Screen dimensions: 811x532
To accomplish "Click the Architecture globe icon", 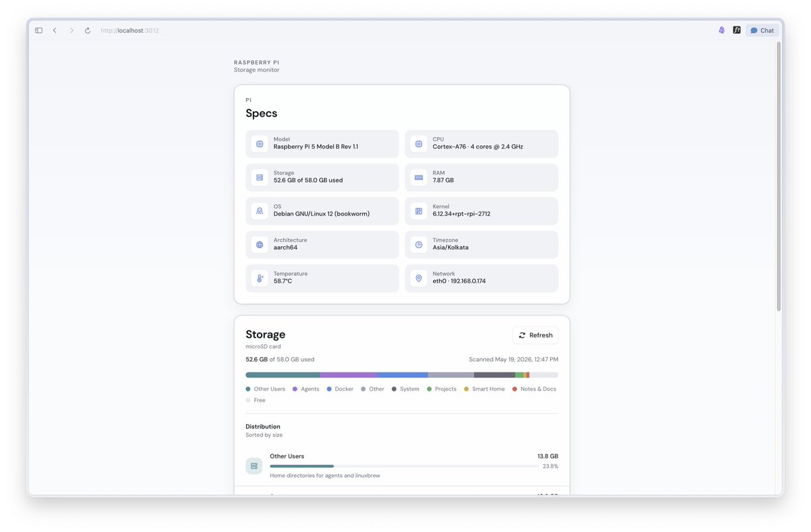I will [x=260, y=245].
